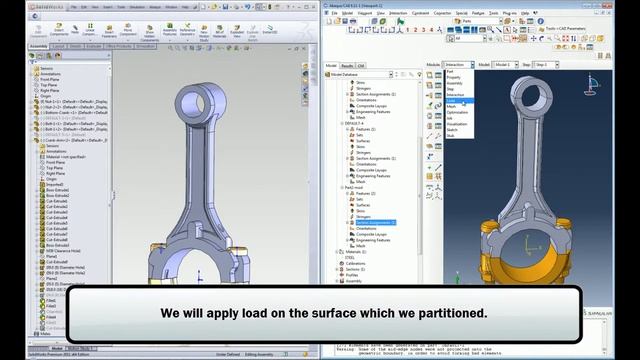The width and height of the screenshot is (640, 360).
Task: Switch to Sketch tab in SolidWorks CommandManager
Action: (75, 47)
